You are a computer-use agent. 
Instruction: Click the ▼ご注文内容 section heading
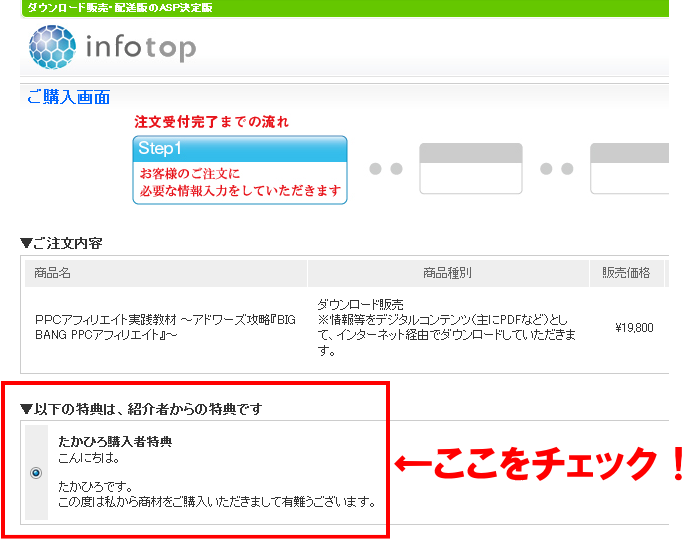[x=61, y=243]
